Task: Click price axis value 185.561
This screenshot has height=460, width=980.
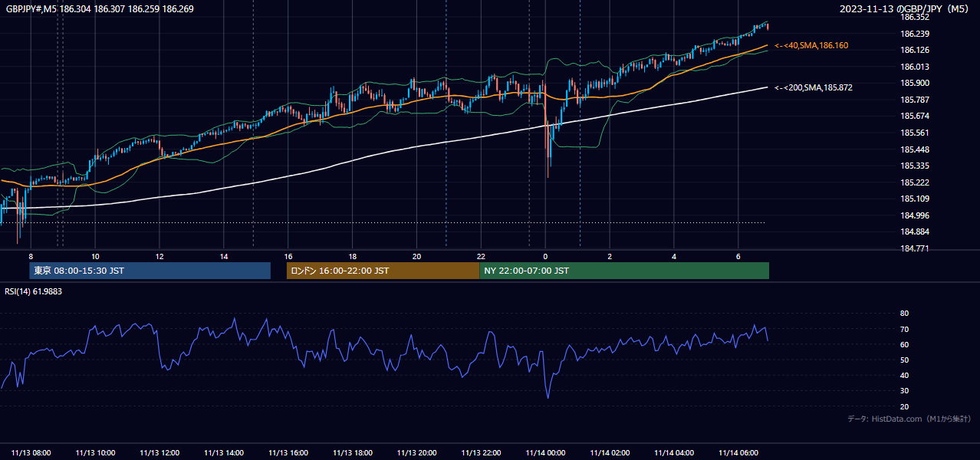Action: tap(915, 133)
